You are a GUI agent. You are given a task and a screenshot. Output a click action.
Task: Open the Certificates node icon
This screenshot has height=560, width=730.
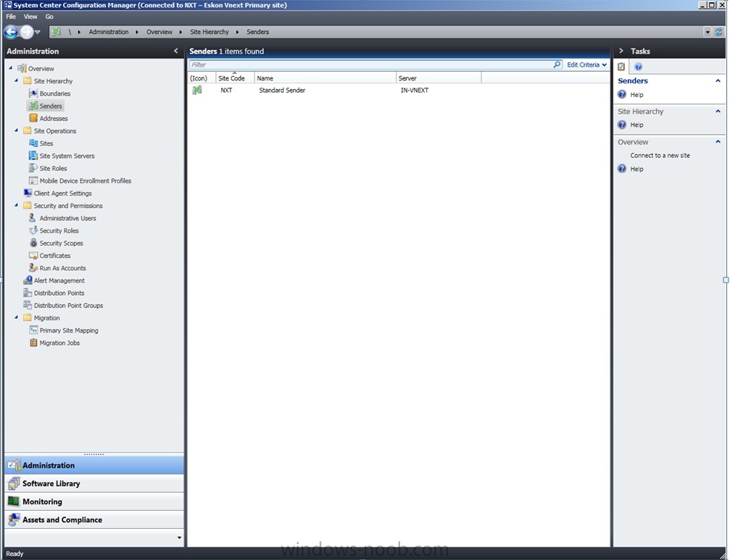[x=33, y=255]
